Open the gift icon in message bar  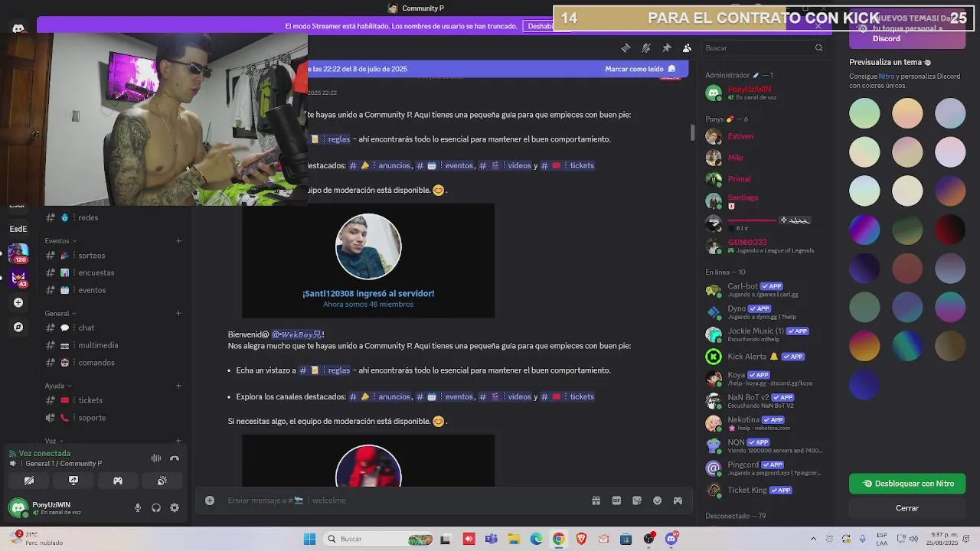596,500
